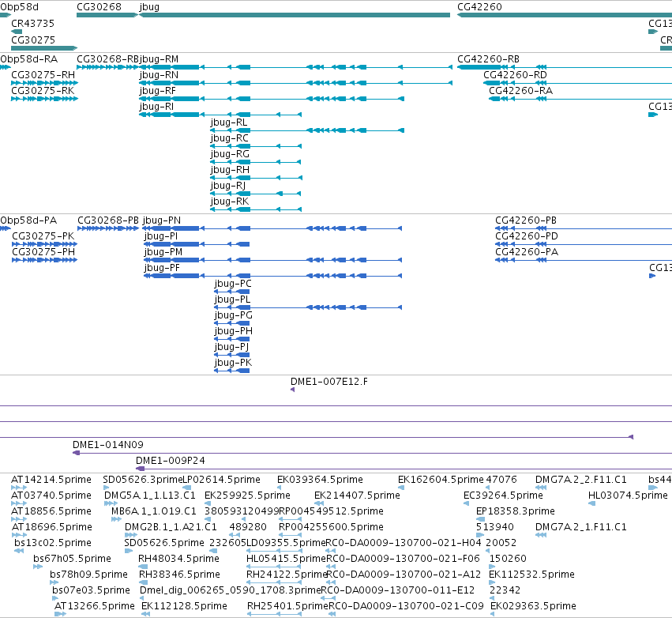
Task: Click EST AT03740.5prime
Action: tap(51, 496)
